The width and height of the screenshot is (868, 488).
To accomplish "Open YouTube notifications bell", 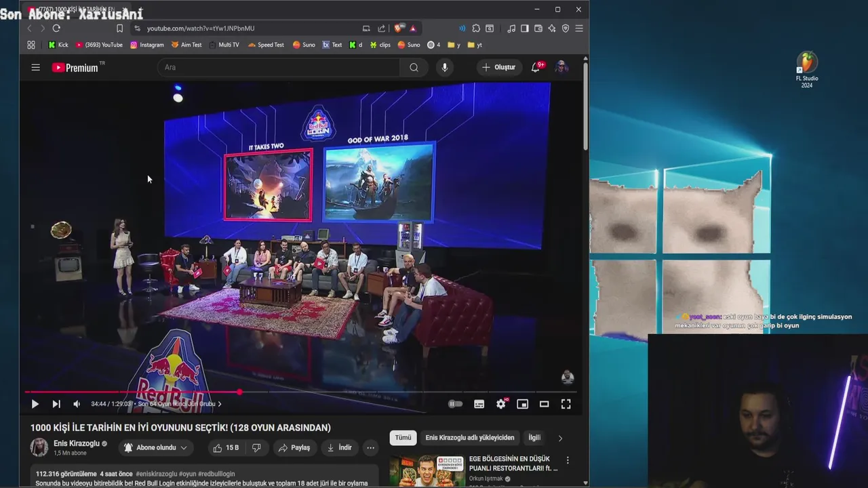I will click(536, 67).
